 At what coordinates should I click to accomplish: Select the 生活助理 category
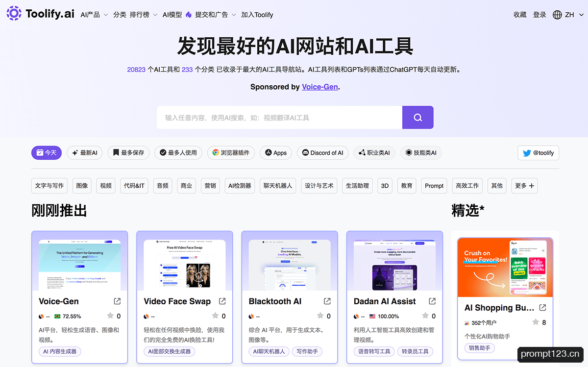point(357,186)
